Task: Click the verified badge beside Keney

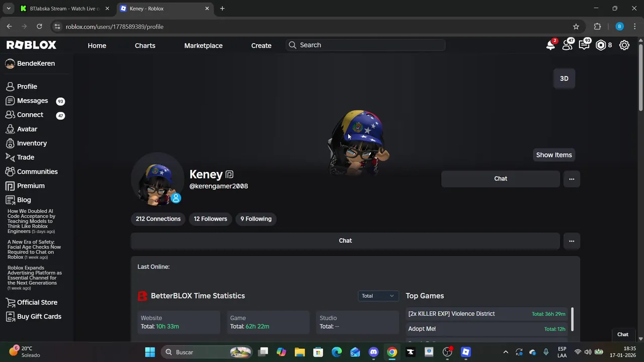Action: point(229,174)
